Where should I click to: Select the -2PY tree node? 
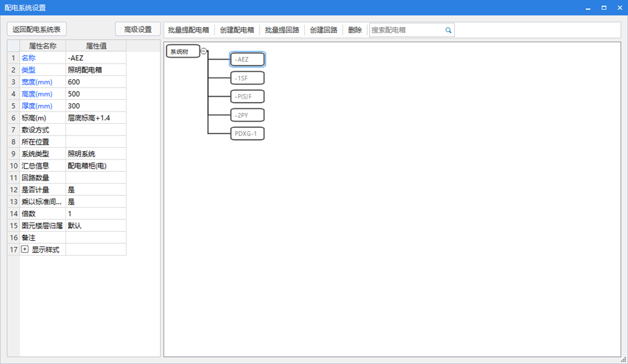(247, 115)
